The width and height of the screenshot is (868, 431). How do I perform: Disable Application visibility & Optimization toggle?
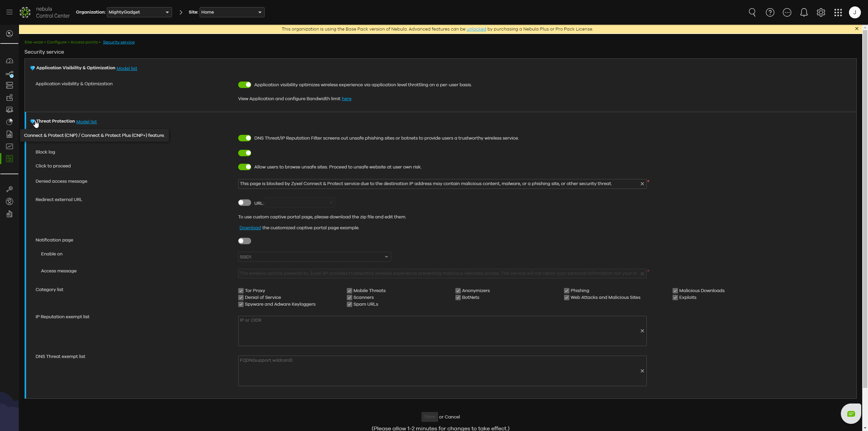coord(244,85)
